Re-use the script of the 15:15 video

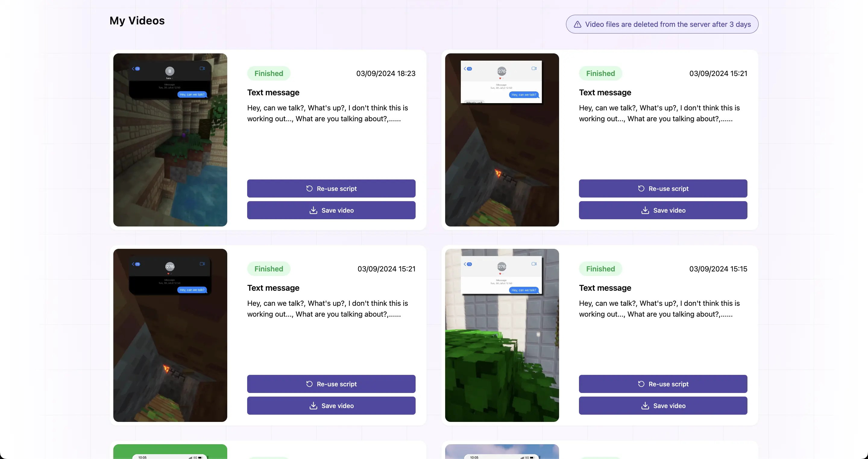663,384
